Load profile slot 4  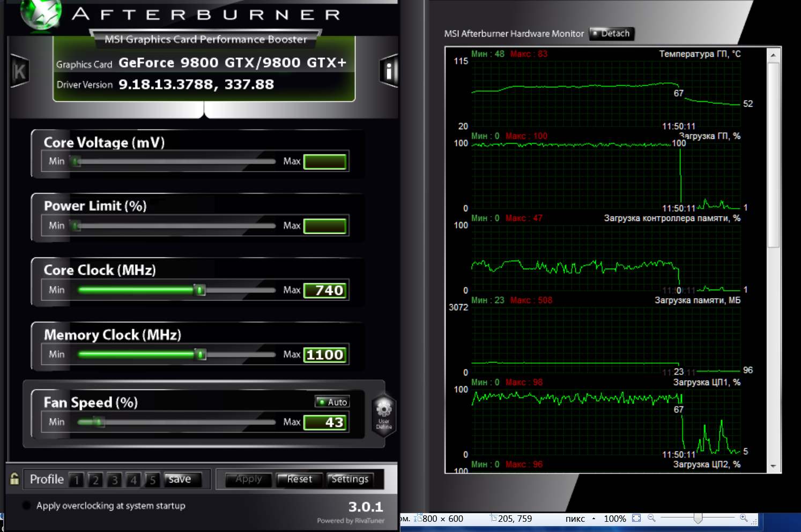point(133,479)
